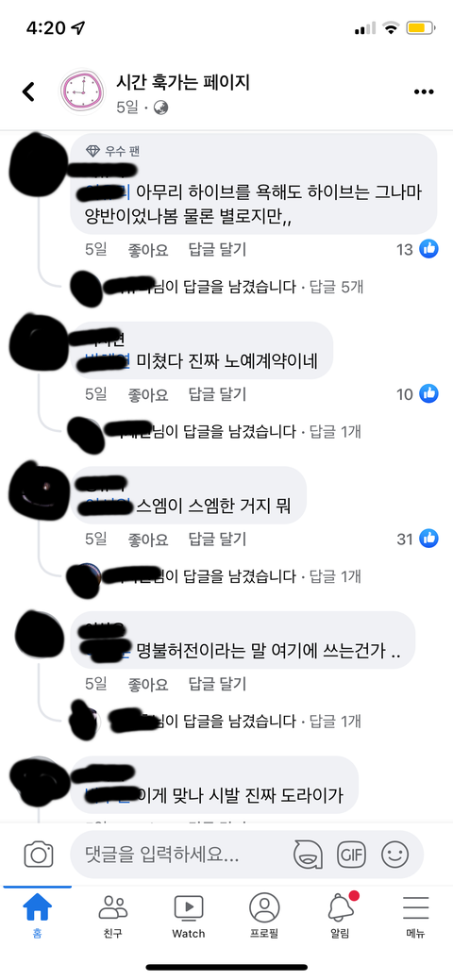This screenshot has height=980, width=453.
Task: Tap 답글 달기 under 스엠이 comment
Action: pos(218,539)
